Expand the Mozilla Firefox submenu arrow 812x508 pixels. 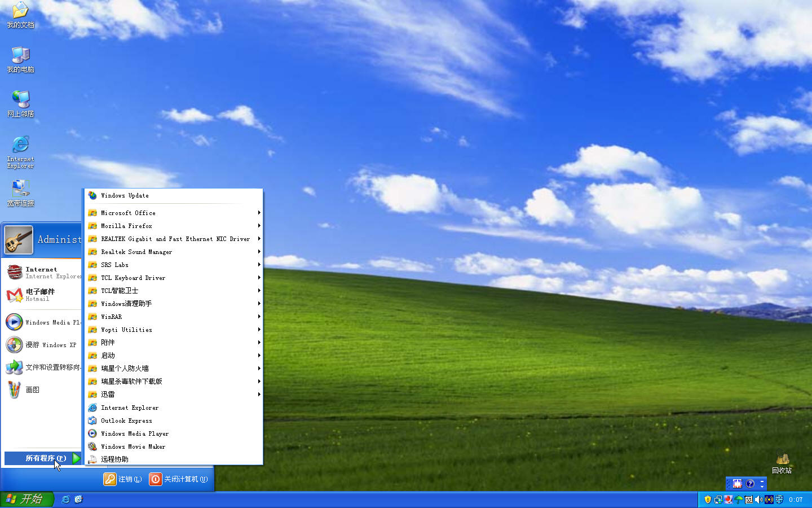[x=259, y=226]
